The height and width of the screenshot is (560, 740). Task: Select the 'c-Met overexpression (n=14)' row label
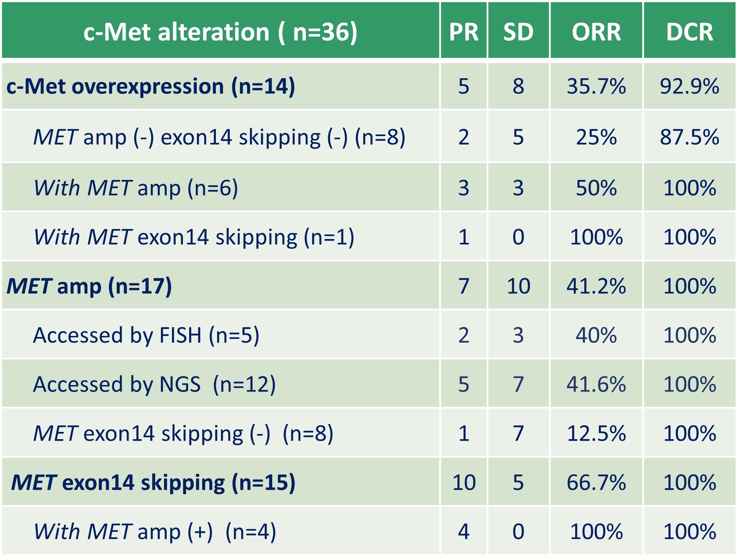(x=151, y=86)
